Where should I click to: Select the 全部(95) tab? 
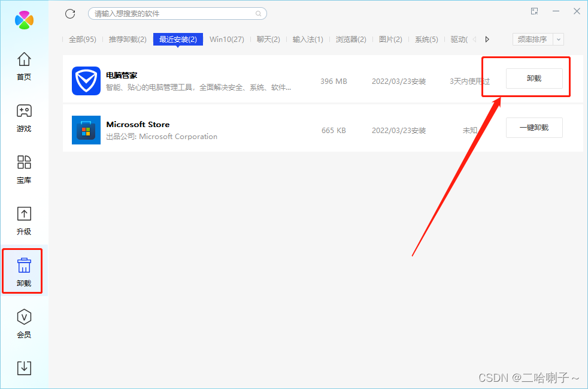[83, 40]
